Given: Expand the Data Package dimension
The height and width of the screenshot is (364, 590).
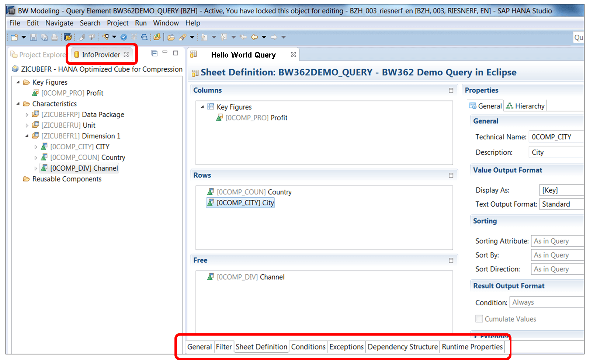Looking at the screenshot, I should pyautogui.click(x=27, y=115).
